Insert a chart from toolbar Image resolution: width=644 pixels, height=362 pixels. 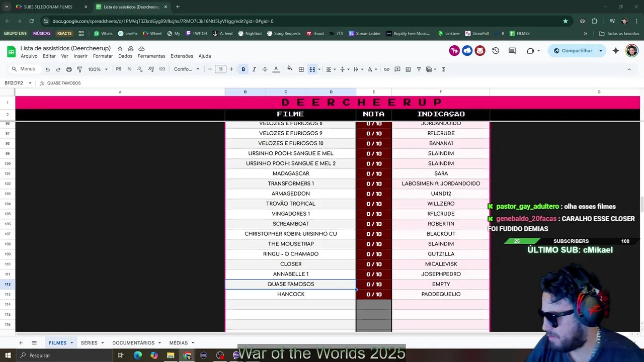coord(408,69)
